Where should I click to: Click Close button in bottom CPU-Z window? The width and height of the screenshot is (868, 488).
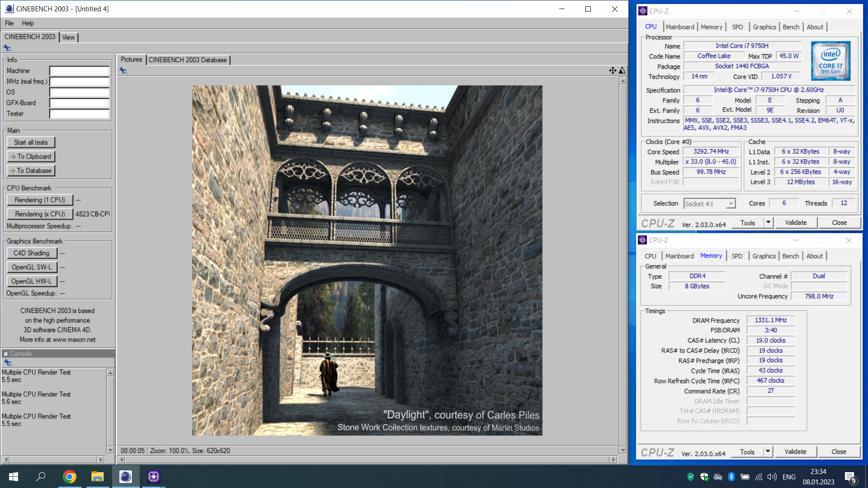click(x=839, y=451)
